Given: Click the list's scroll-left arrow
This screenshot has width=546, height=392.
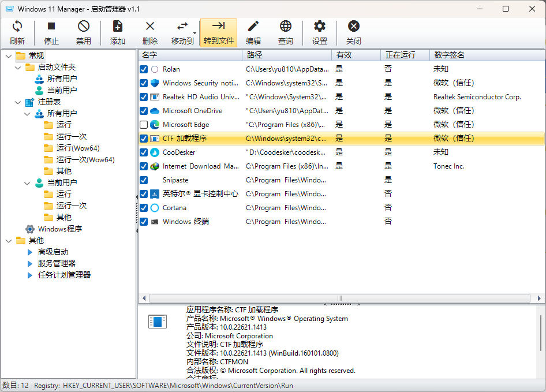Looking at the screenshot, I should click(x=144, y=298).
